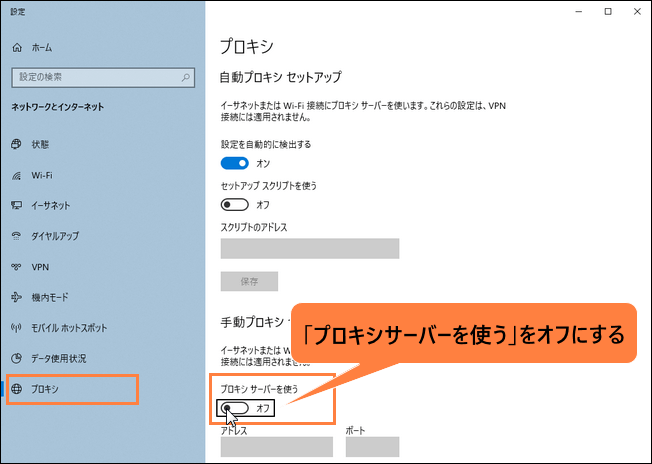Select プロキシ label in sidebar
This screenshot has height=464, width=652.
pos(45,389)
